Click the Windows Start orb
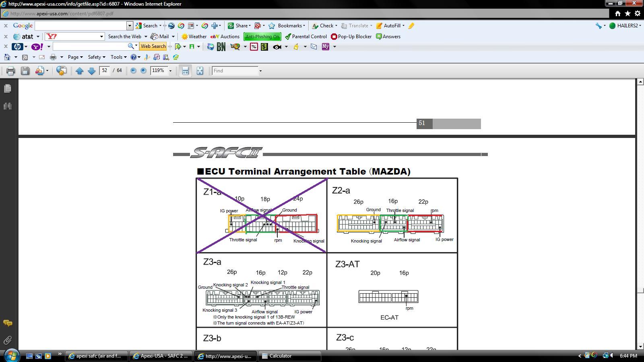Screen dimensions: 644x362 coord(11,356)
